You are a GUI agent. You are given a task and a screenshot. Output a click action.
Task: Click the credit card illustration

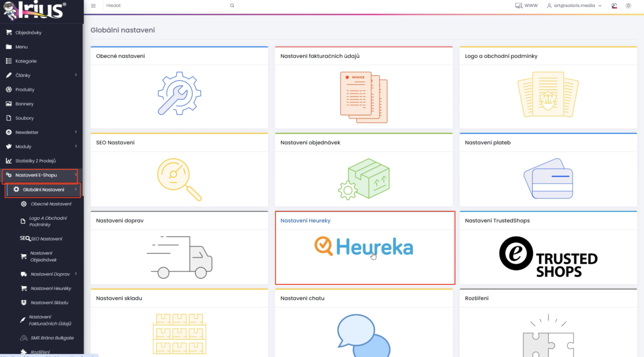(x=548, y=178)
